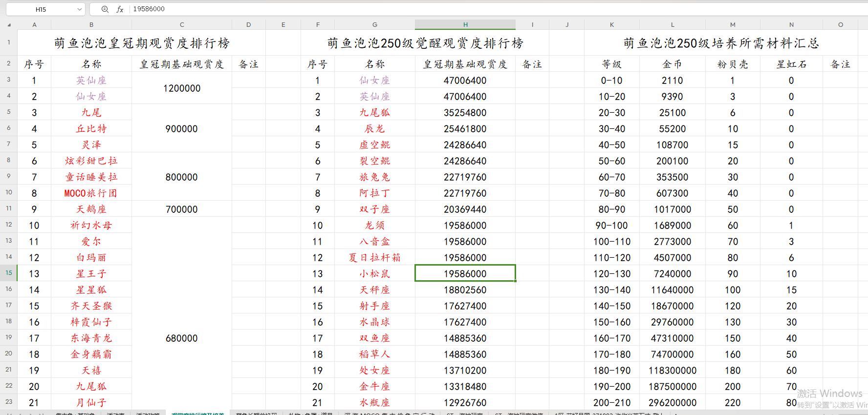This screenshot has height=415, width=868.
Task: Click the merged cell showing 1200000
Action: click(182, 88)
